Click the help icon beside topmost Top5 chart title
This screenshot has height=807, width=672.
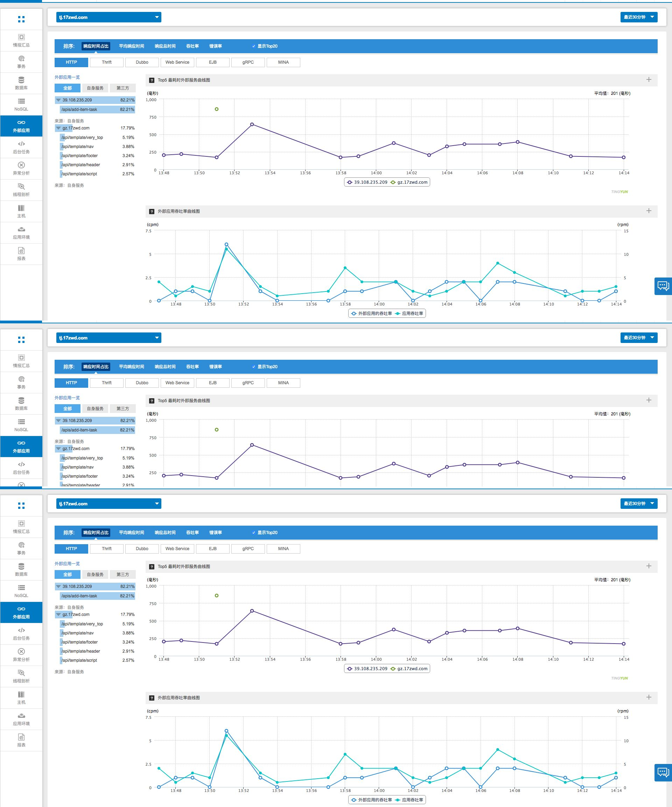tap(152, 80)
